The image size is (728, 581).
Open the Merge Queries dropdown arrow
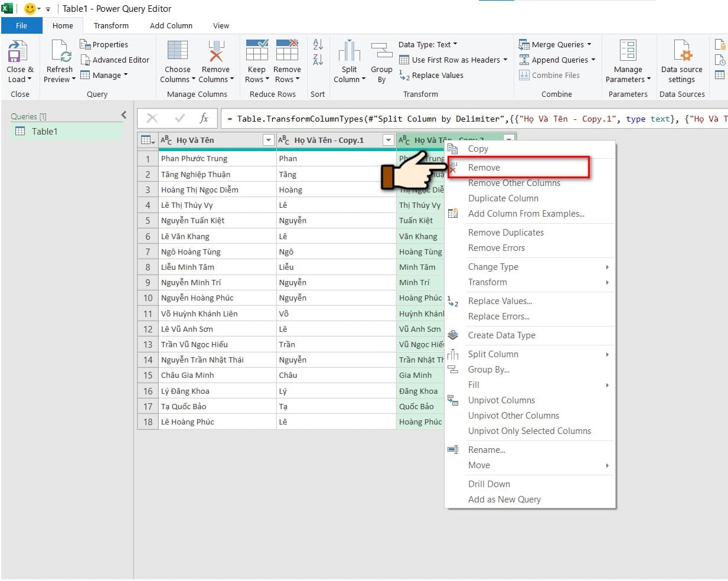(589, 44)
